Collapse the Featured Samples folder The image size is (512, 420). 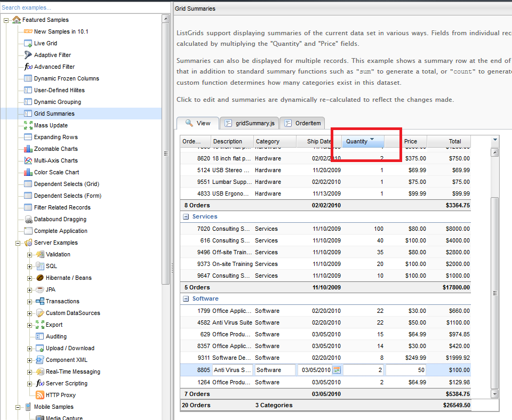(x=6, y=20)
